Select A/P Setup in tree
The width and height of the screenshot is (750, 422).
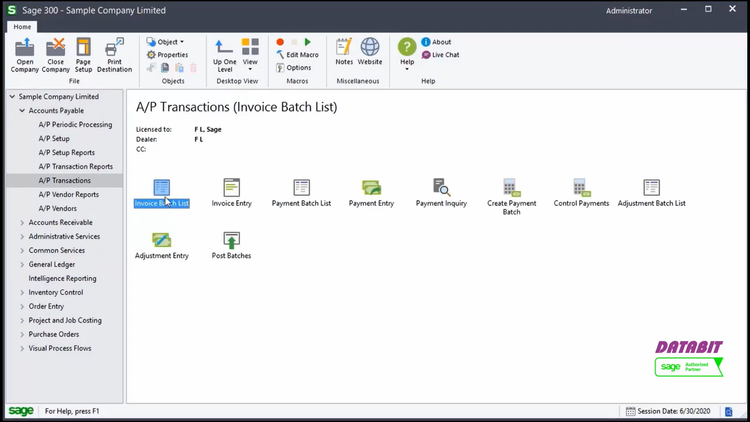54,138
